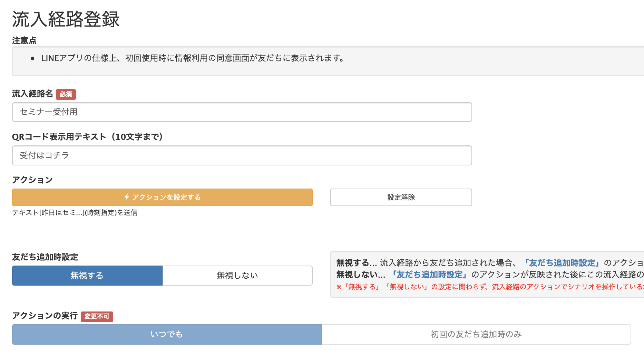Select the いつでも option

(166, 334)
